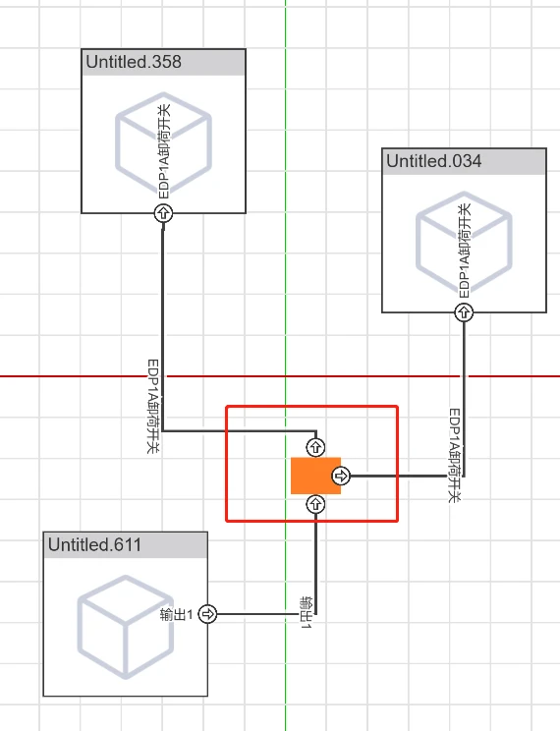The width and height of the screenshot is (560, 731).
Task: Select the horizontal wire from the 输出1 port
Action: [x=257, y=614]
